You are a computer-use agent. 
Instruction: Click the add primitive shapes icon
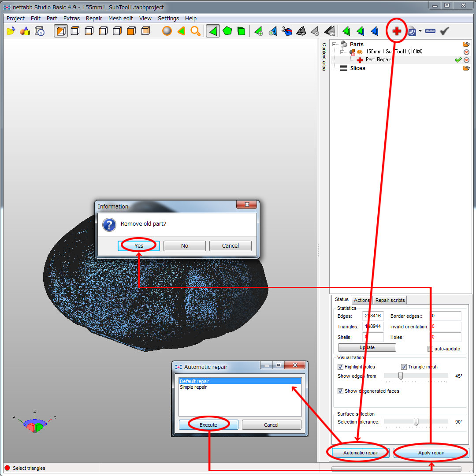(x=25, y=31)
